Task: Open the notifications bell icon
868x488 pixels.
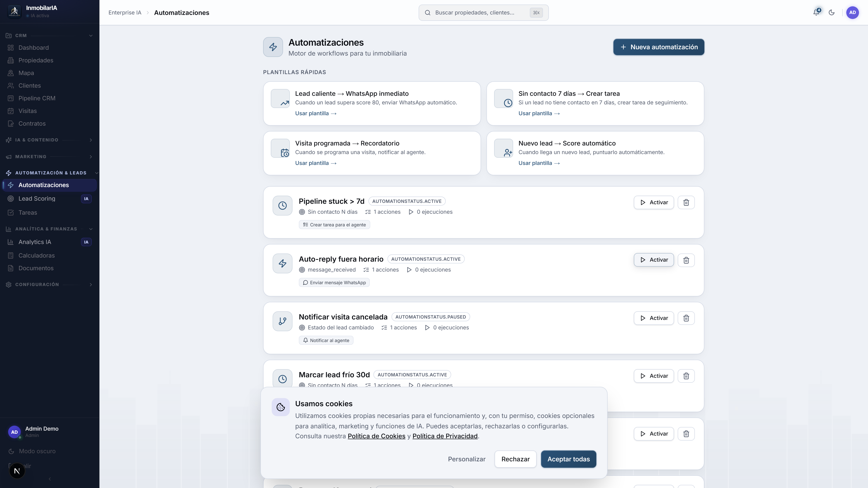Action: coord(816,12)
